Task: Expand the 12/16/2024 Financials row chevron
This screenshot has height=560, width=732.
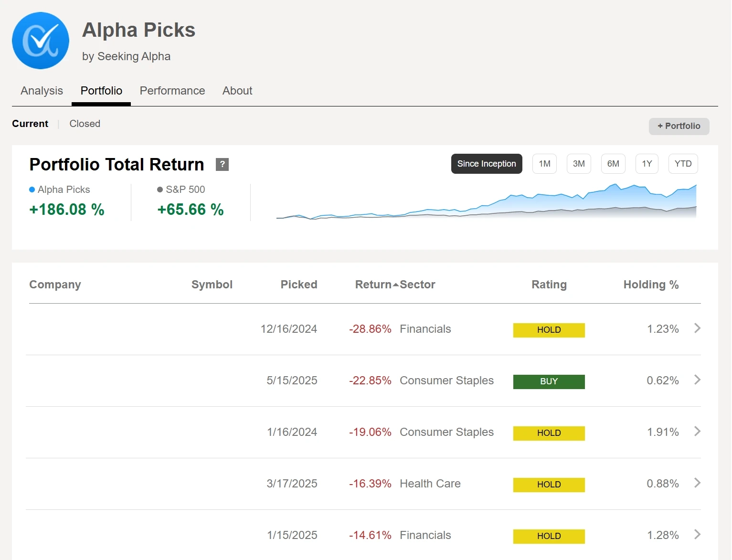Action: coord(697,328)
